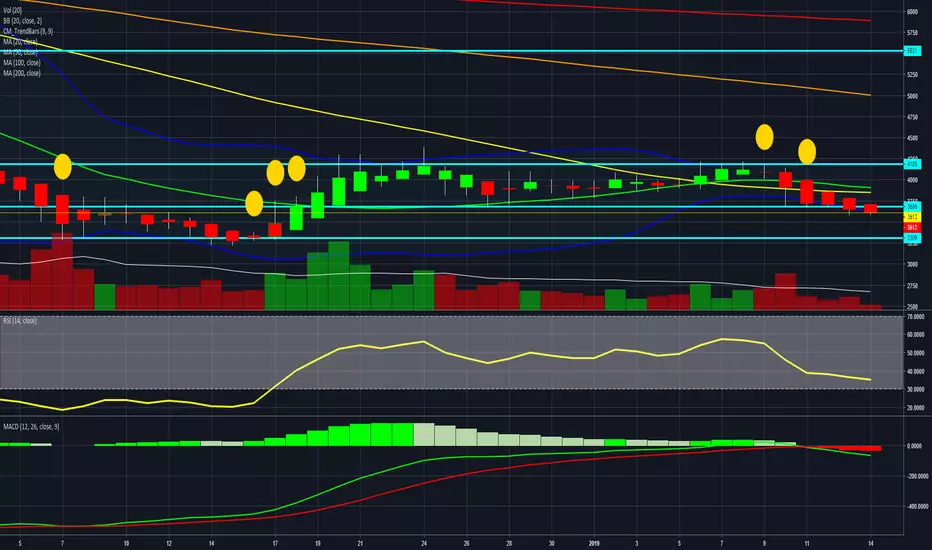Image resolution: width=932 pixels, height=550 pixels.
Task: Click the 21 label on date axis
Action: pos(360,543)
